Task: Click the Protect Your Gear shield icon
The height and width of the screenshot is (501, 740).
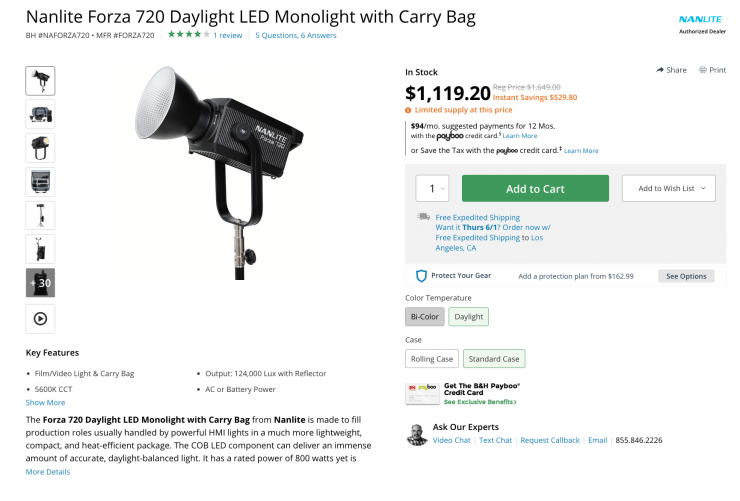Action: tap(421, 276)
